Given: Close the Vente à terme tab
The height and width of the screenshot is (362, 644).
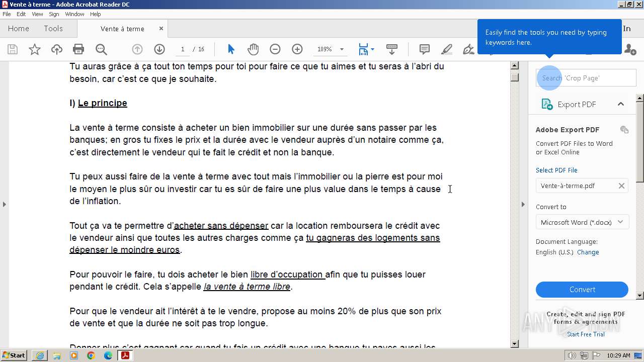Looking at the screenshot, I should [x=162, y=29].
